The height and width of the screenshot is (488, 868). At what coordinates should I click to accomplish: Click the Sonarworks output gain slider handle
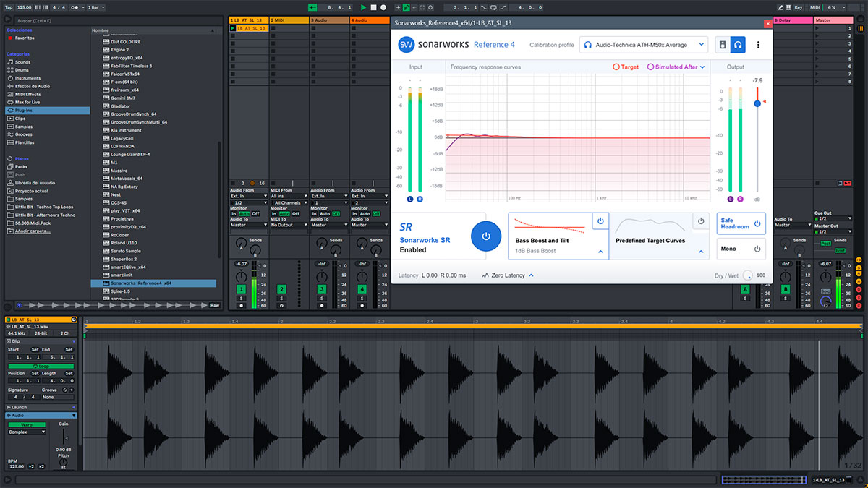point(757,103)
